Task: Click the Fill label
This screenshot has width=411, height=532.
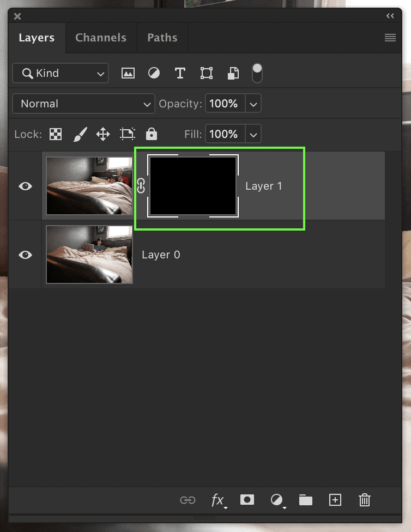Action: [x=193, y=134]
